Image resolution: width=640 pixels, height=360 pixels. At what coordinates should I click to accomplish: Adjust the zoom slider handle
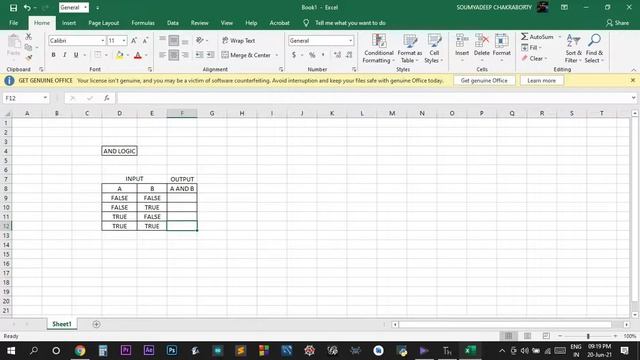pos(588,336)
